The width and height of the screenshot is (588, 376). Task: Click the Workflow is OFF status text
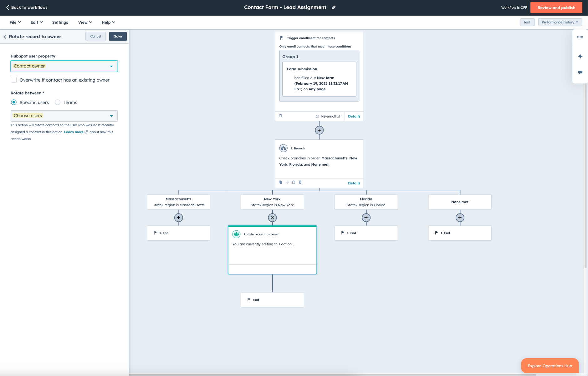click(x=514, y=8)
